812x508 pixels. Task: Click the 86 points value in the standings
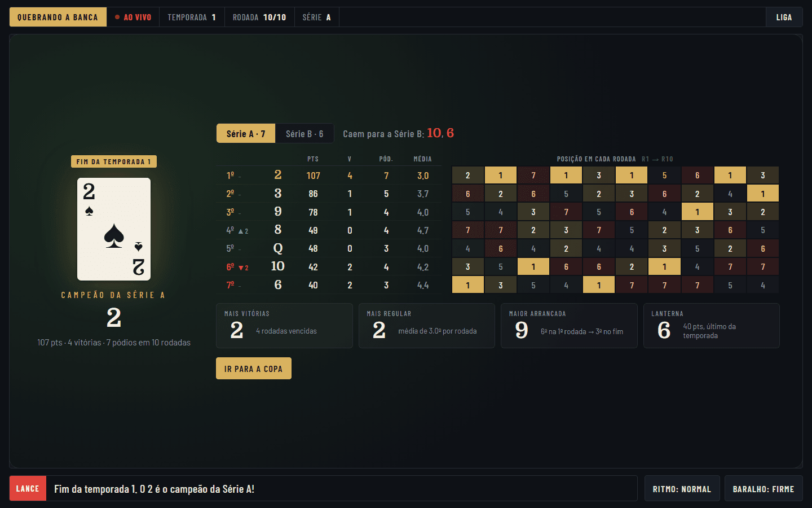pos(313,194)
